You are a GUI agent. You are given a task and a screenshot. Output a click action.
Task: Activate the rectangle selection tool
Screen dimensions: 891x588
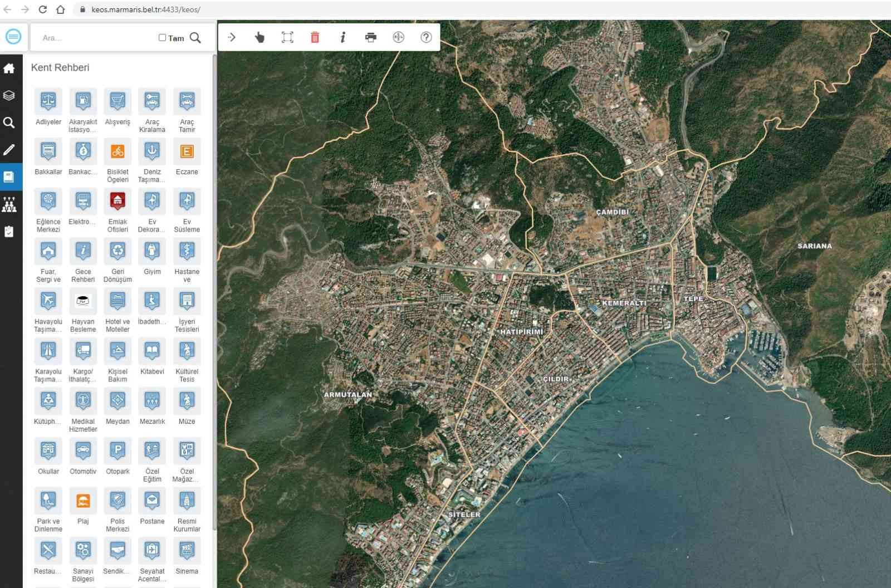[287, 37]
